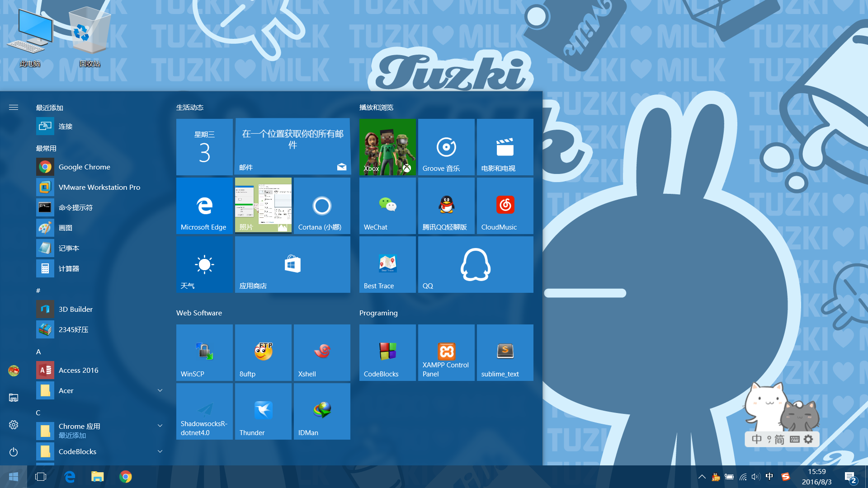Viewport: 868px width, 488px height.
Task: Launch the wide QQ tile
Action: [476, 264]
